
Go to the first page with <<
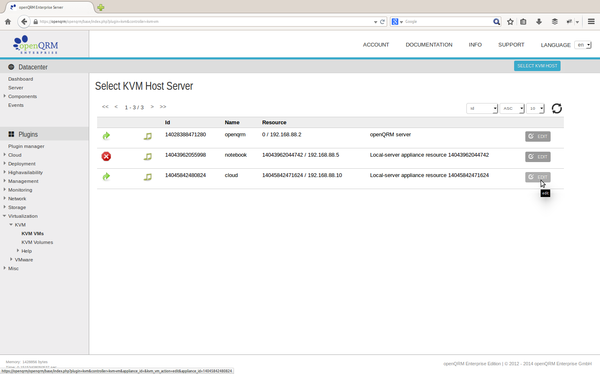[x=105, y=107]
